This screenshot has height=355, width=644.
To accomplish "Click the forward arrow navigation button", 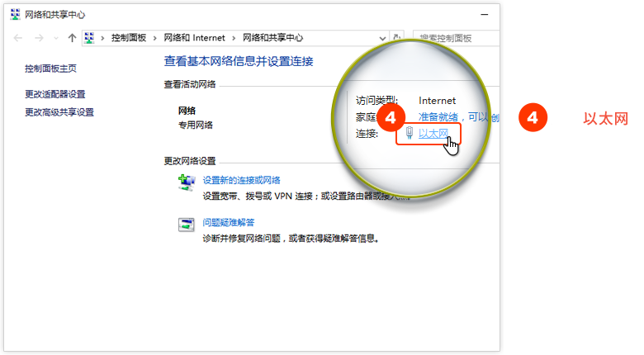I will point(40,38).
